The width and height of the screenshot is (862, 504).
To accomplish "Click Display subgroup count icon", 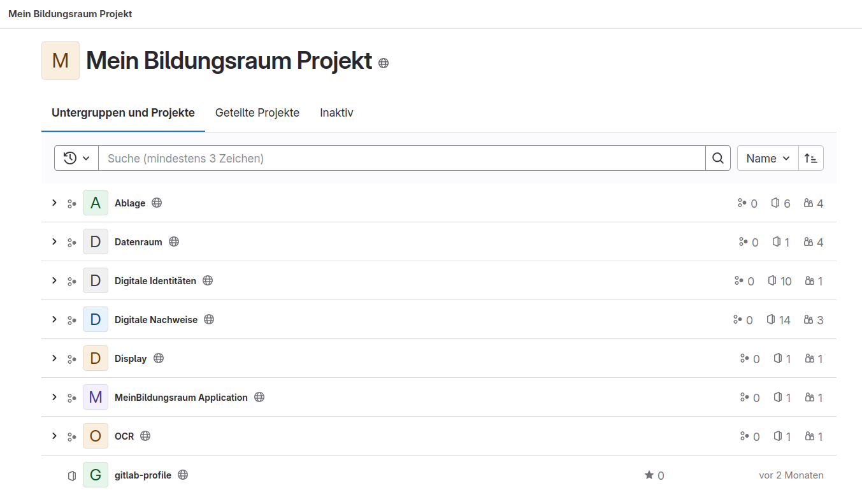I will tap(744, 358).
